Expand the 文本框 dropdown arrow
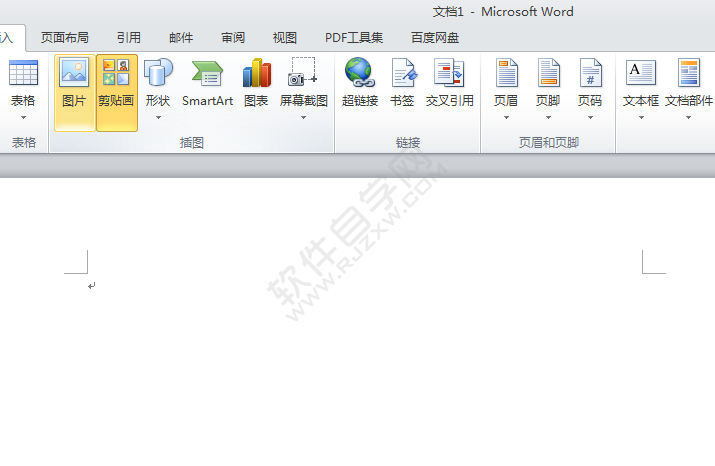The width and height of the screenshot is (715, 466). point(641,118)
